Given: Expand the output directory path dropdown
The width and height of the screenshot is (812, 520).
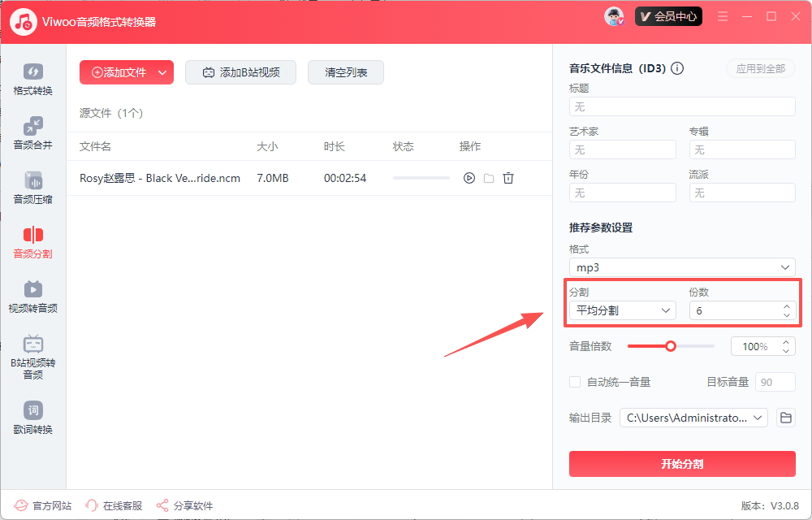Looking at the screenshot, I should point(693,418).
